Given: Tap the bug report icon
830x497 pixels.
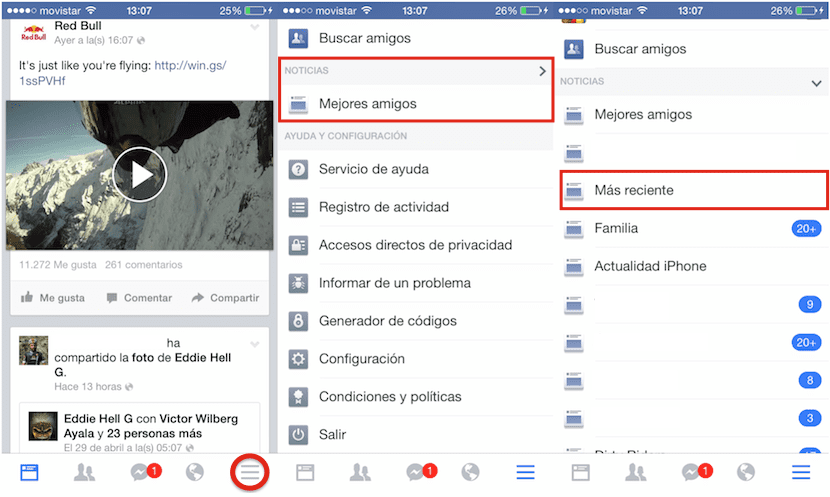Looking at the screenshot, I should [299, 283].
